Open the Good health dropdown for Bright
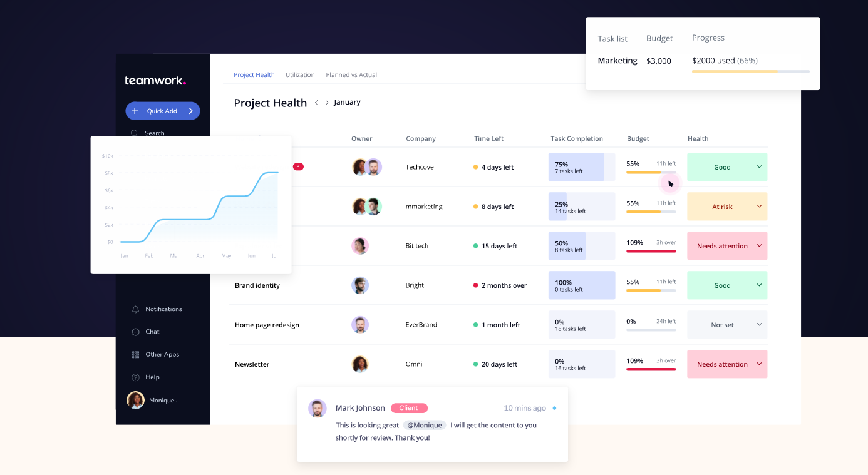868x475 pixels. coord(727,285)
